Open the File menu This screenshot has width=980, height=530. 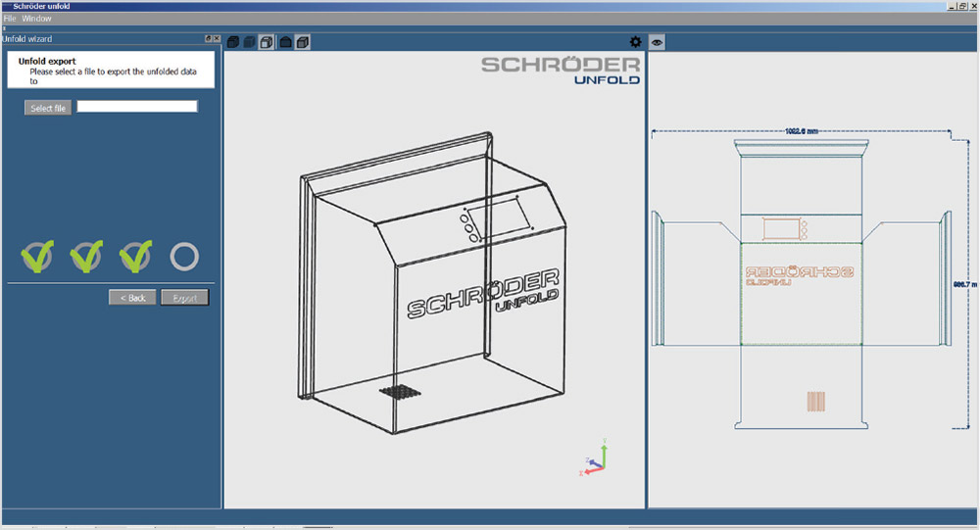click(x=10, y=19)
